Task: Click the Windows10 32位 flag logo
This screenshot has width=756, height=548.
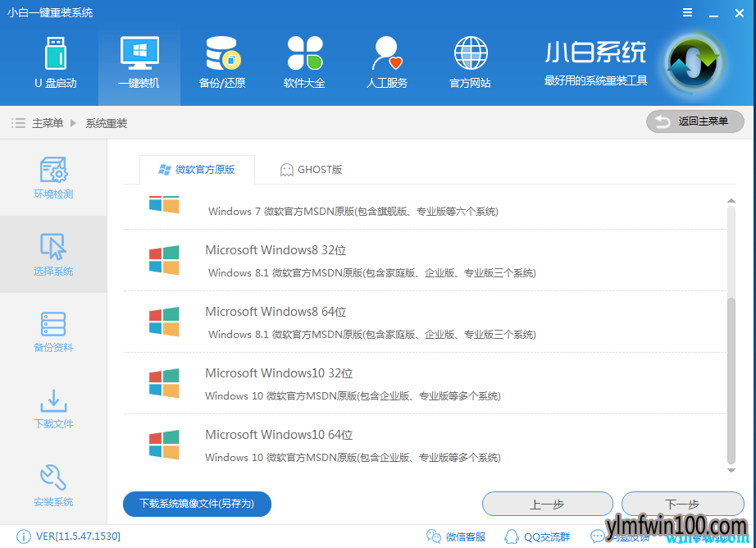Action: [x=164, y=383]
